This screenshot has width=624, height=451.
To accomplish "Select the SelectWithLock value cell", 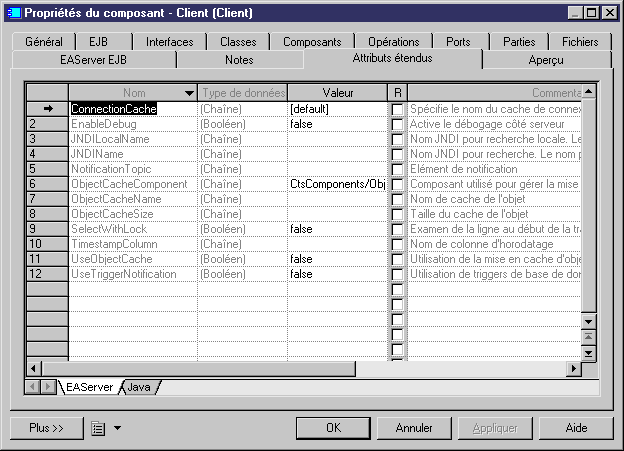I will click(x=336, y=229).
